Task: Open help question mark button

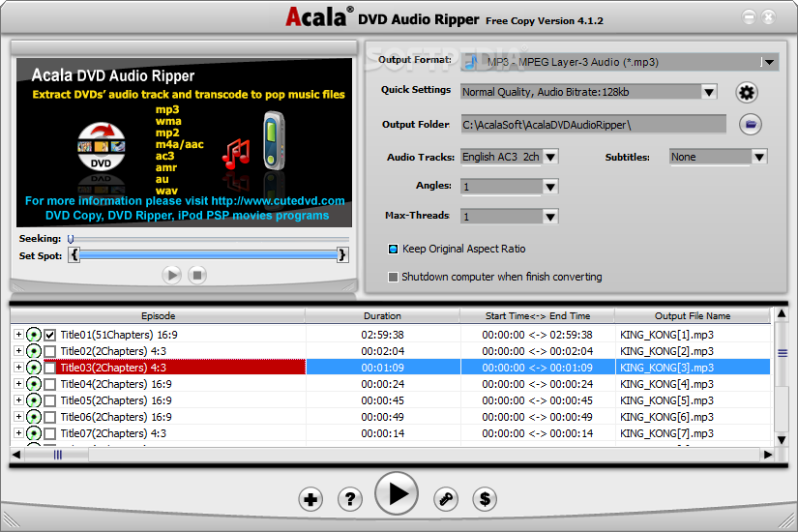Action: (x=350, y=499)
